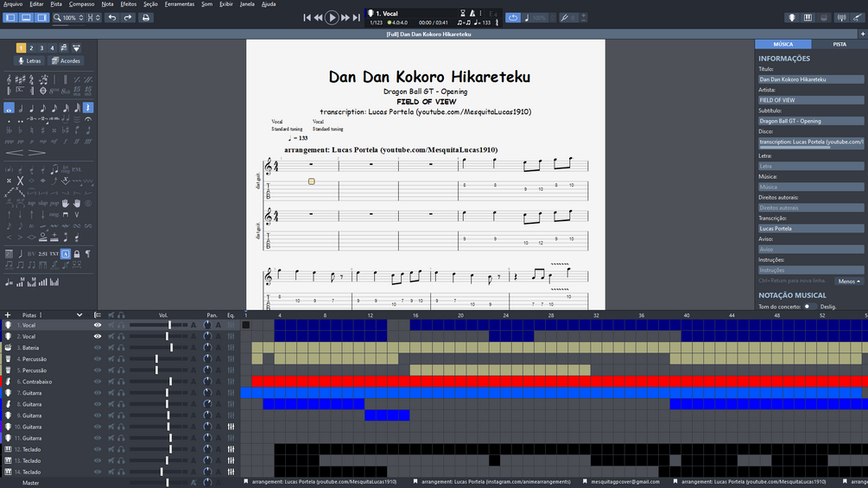868x488 pixels.
Task: Click the padlock icon in palette
Action: (77, 254)
